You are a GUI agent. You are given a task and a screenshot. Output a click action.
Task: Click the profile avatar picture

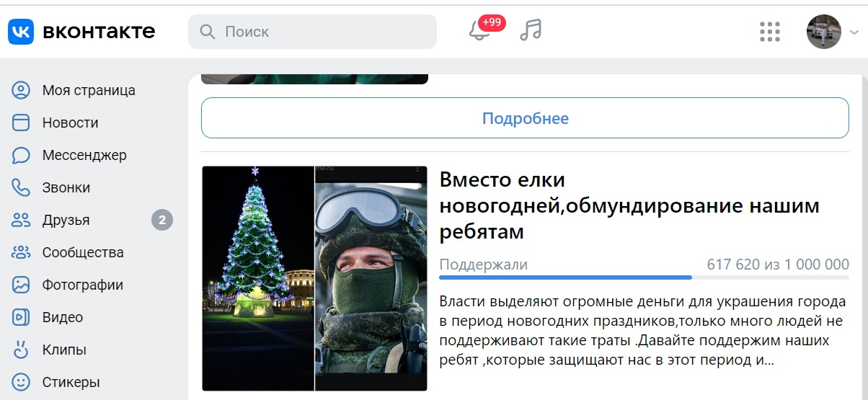point(824,32)
